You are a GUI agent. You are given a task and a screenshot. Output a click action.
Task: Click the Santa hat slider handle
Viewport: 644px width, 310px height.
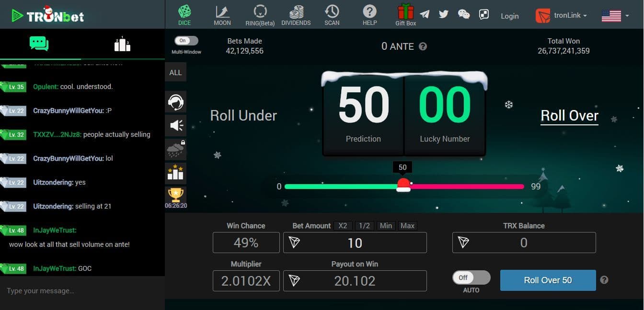point(403,186)
